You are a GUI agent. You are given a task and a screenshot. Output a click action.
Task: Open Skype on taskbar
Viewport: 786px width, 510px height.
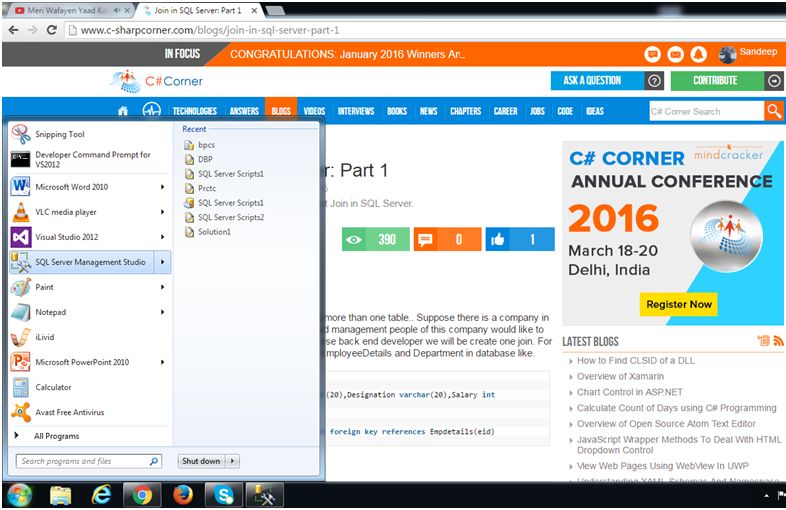pyautogui.click(x=224, y=495)
